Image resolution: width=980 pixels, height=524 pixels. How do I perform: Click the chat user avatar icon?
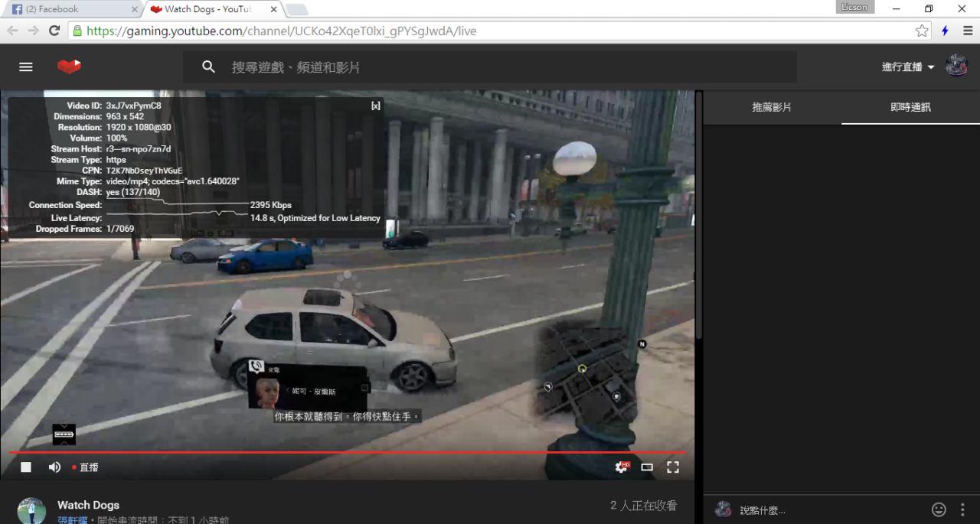point(723,509)
